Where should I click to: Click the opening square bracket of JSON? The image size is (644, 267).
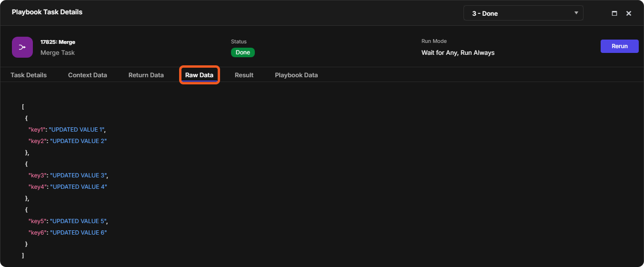pos(23,107)
